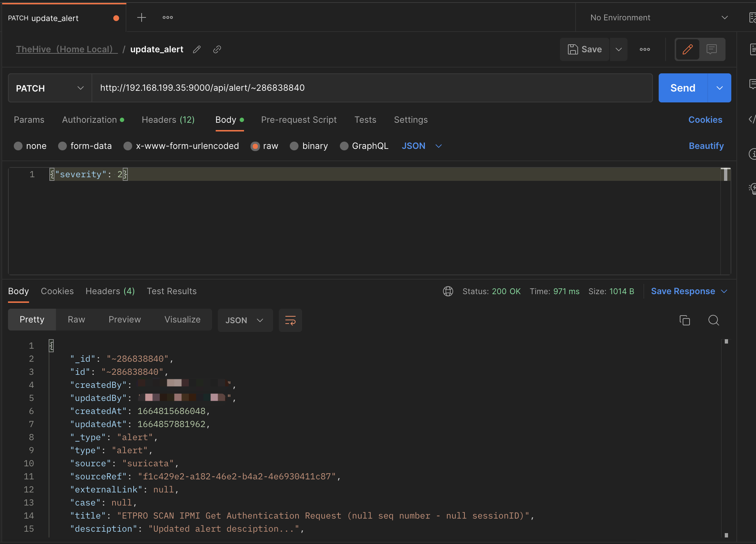Image resolution: width=756 pixels, height=544 pixels.
Task: Search the response with magnifier icon
Action: click(714, 320)
